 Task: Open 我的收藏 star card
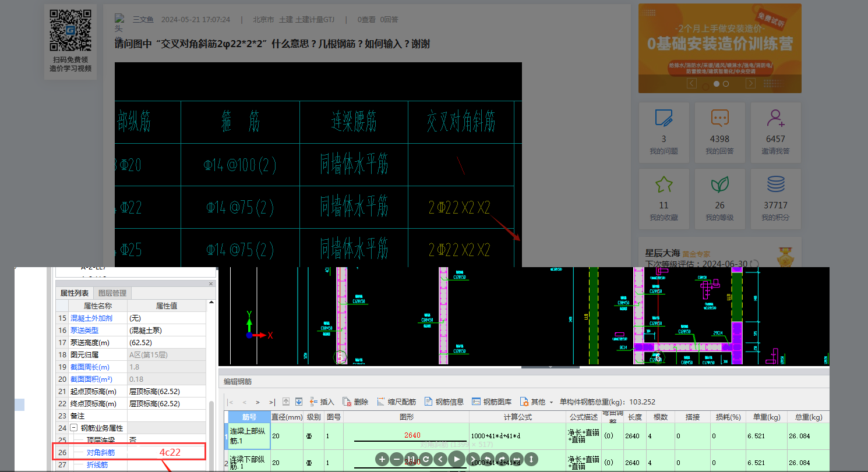[x=664, y=198]
